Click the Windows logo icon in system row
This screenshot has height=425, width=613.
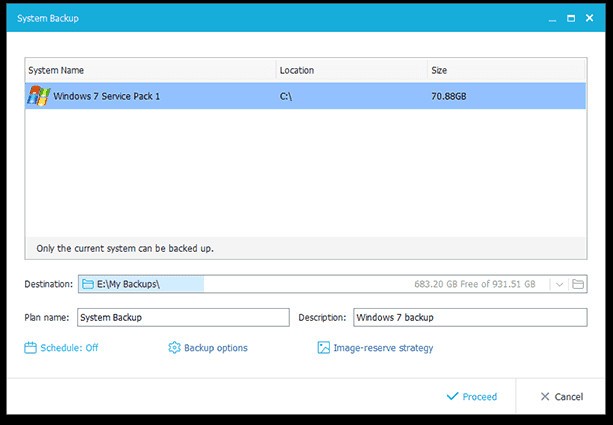click(39, 96)
